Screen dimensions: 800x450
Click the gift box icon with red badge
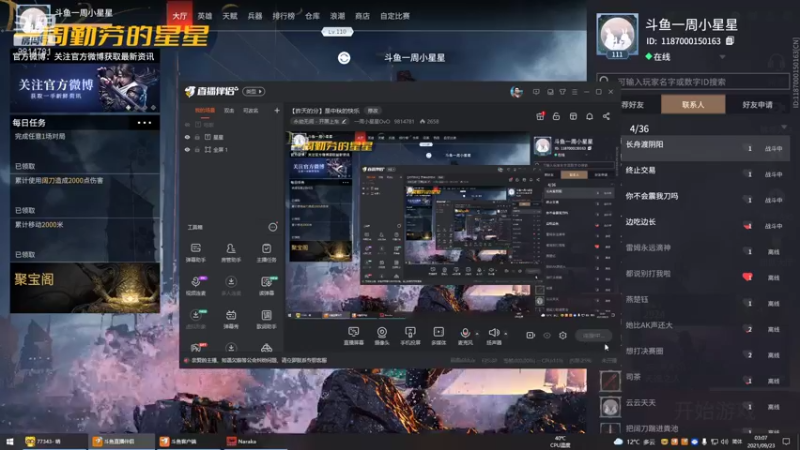point(540,116)
